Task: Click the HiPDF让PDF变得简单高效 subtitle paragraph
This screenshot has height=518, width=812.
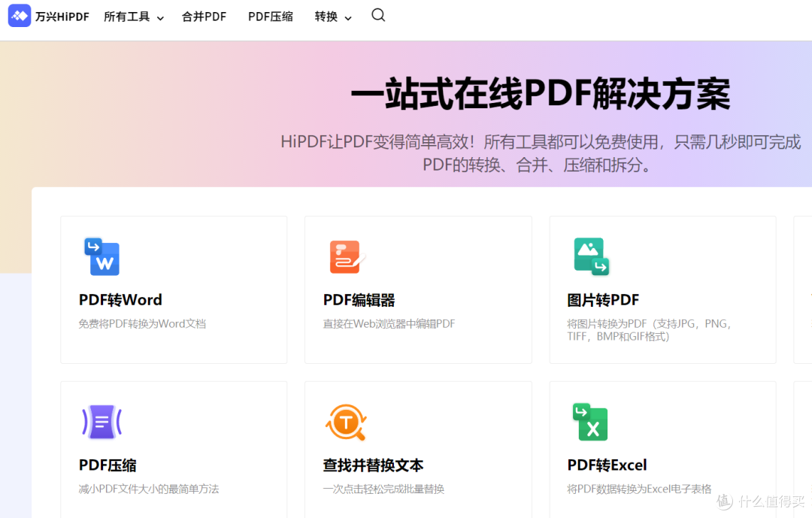Action: click(541, 153)
